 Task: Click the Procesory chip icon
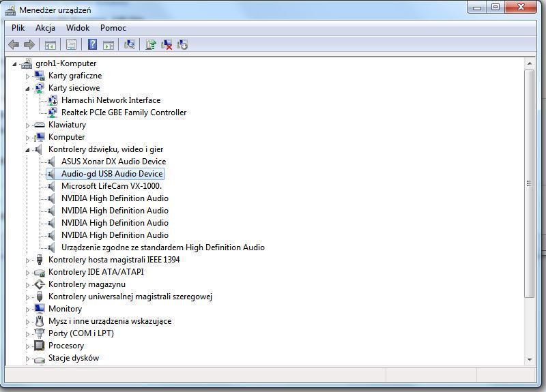point(40,346)
